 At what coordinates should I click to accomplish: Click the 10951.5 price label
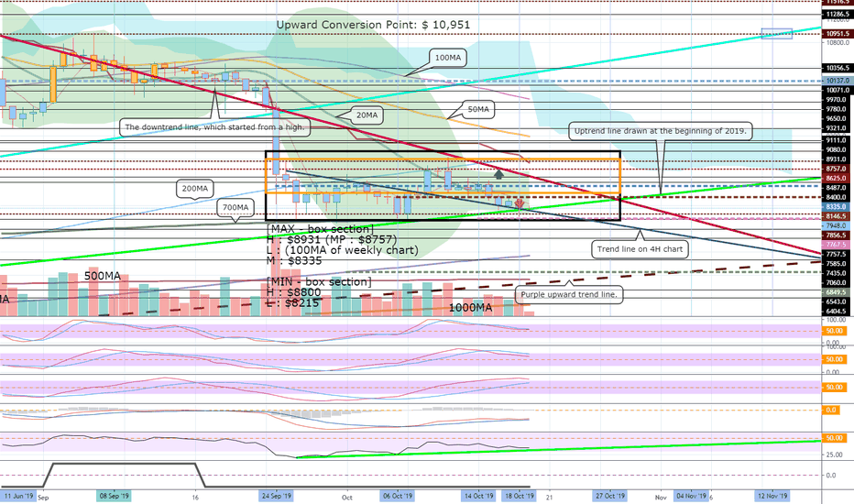tap(836, 34)
